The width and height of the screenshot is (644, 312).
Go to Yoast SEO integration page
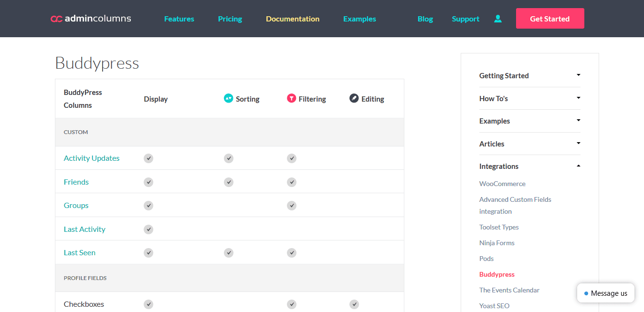coord(495,306)
